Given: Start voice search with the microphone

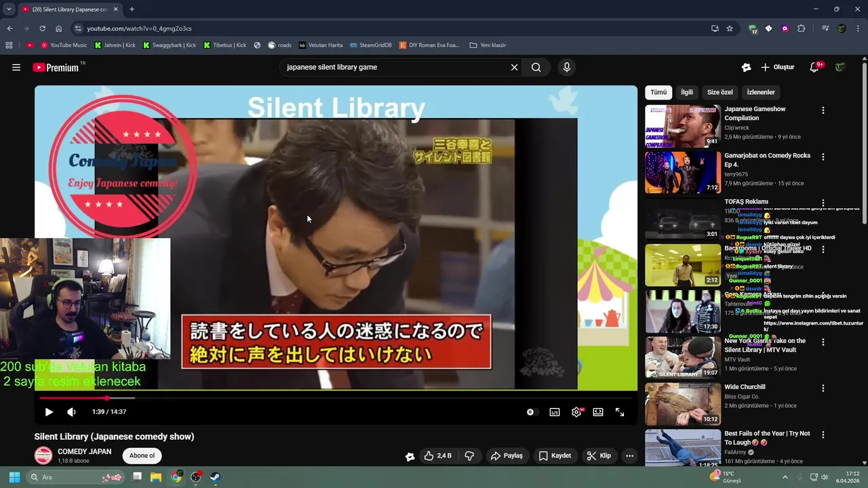Looking at the screenshot, I should tap(567, 67).
